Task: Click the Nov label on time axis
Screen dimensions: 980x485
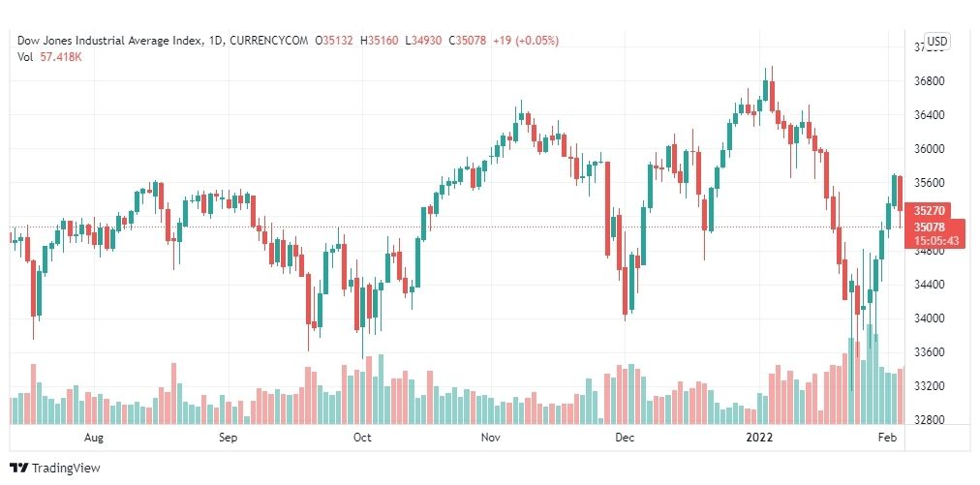Action: (x=491, y=438)
